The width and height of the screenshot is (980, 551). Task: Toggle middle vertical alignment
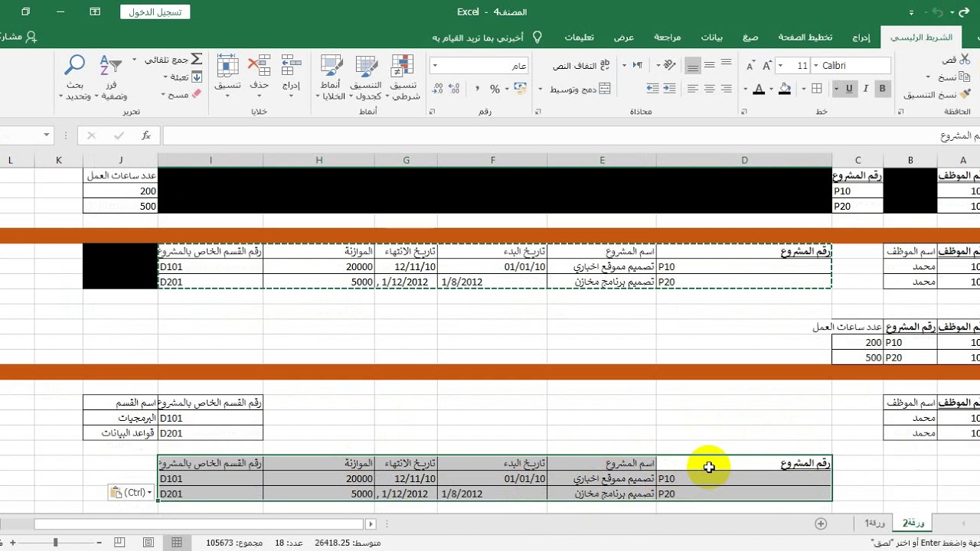[x=709, y=66]
